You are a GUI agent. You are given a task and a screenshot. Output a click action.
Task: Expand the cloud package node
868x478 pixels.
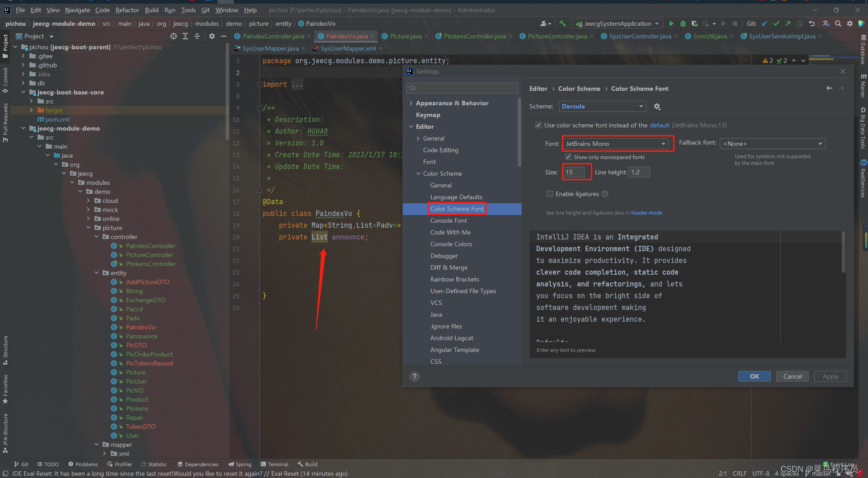tap(88, 201)
